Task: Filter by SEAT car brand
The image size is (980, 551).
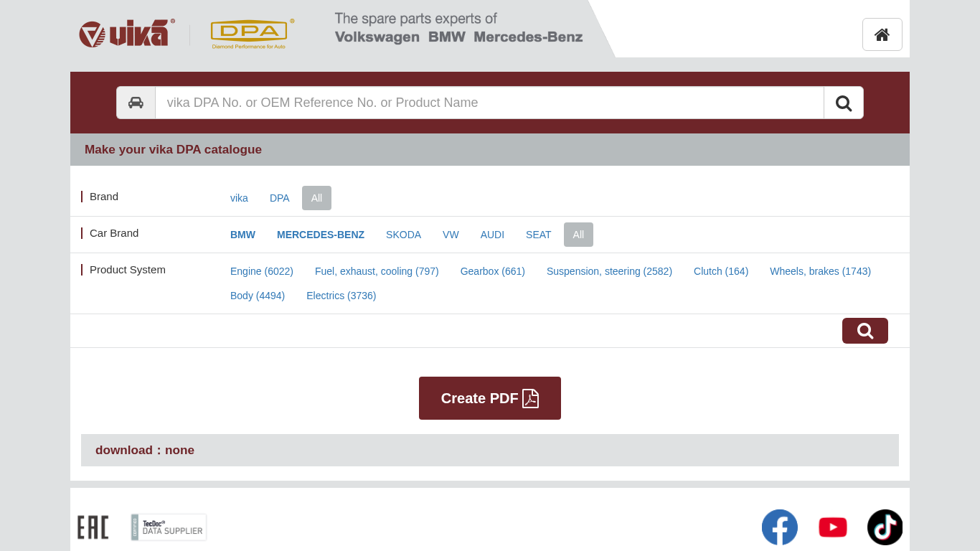Action: click(539, 235)
